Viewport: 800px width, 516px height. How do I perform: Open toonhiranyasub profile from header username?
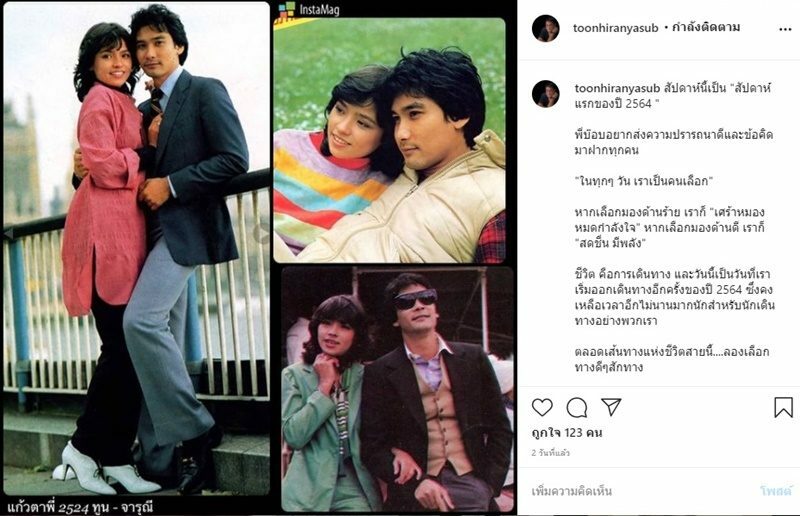(x=615, y=28)
